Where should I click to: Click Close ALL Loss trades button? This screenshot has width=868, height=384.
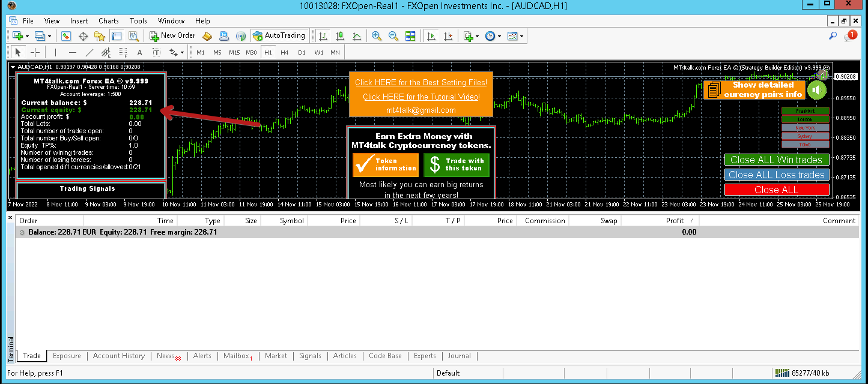click(x=777, y=175)
